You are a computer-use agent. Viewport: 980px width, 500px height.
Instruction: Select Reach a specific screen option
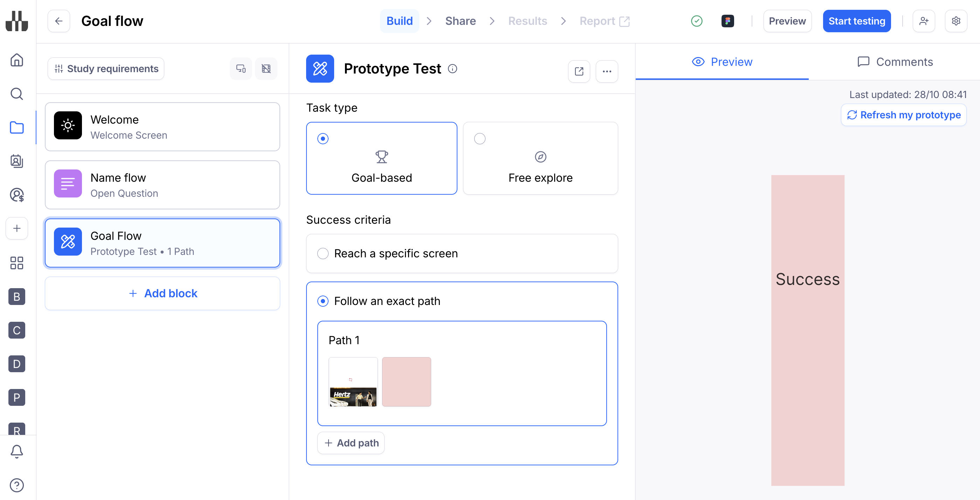pyautogui.click(x=323, y=254)
